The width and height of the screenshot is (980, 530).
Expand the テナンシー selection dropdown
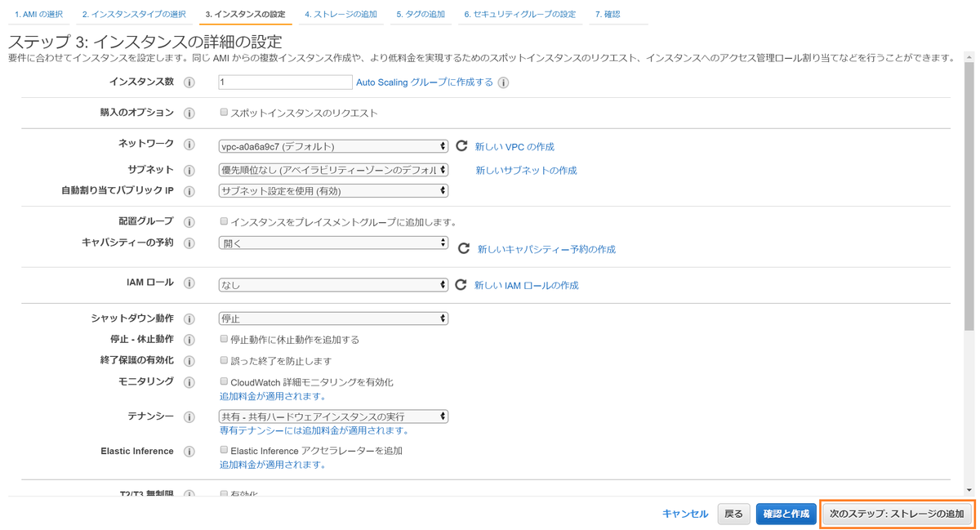(332, 416)
